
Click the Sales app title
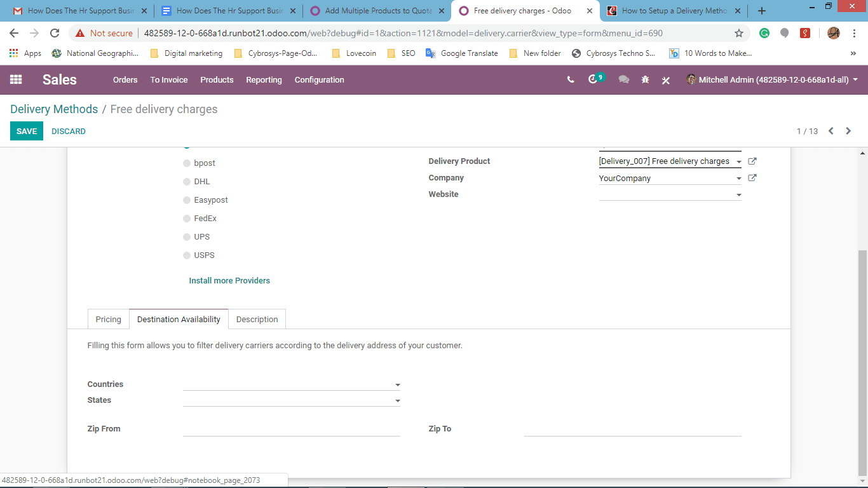pos(60,79)
